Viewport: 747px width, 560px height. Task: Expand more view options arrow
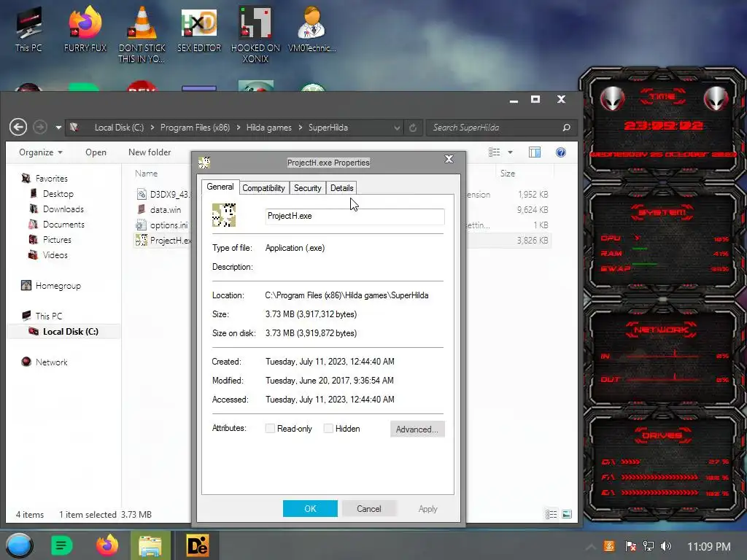pyautogui.click(x=510, y=152)
